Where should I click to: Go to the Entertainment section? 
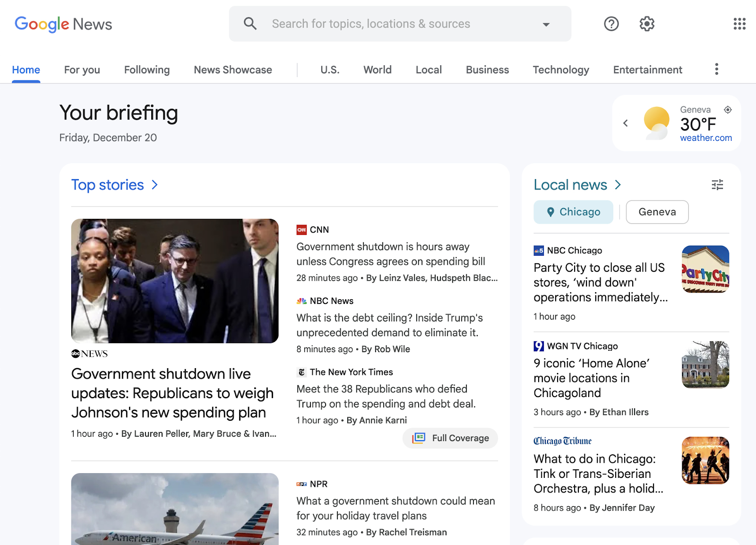pyautogui.click(x=648, y=70)
